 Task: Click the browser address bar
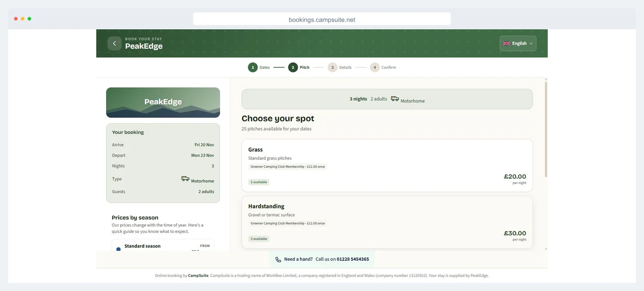pyautogui.click(x=322, y=19)
